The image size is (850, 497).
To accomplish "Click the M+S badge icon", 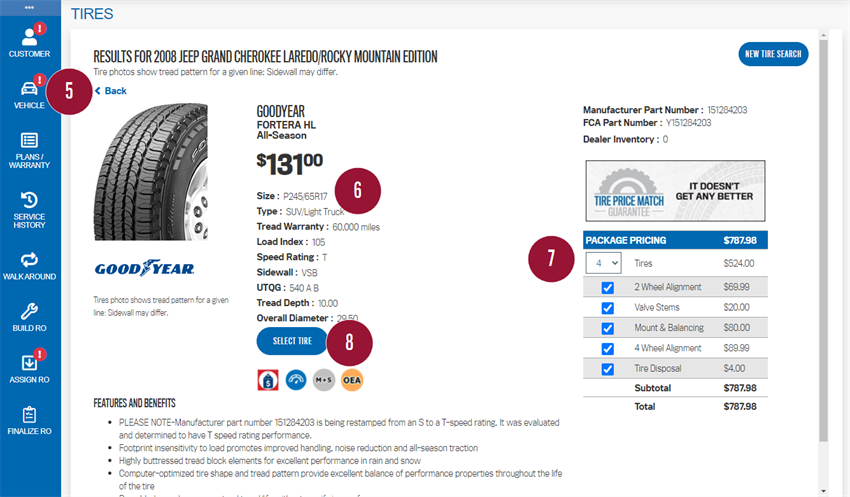I will pyautogui.click(x=324, y=380).
